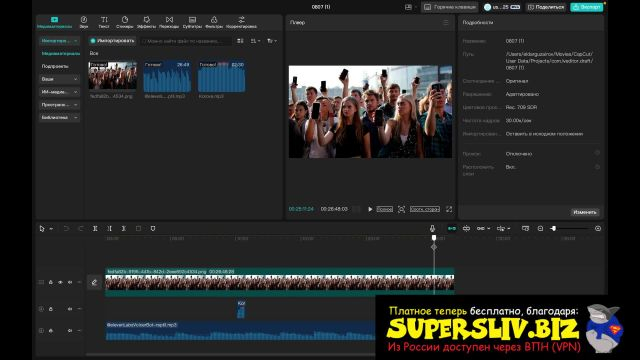Image resolution: width=640 pixels, height=360 pixels.
Task: Toggle main track magnet snapping icon
Action: (451, 229)
